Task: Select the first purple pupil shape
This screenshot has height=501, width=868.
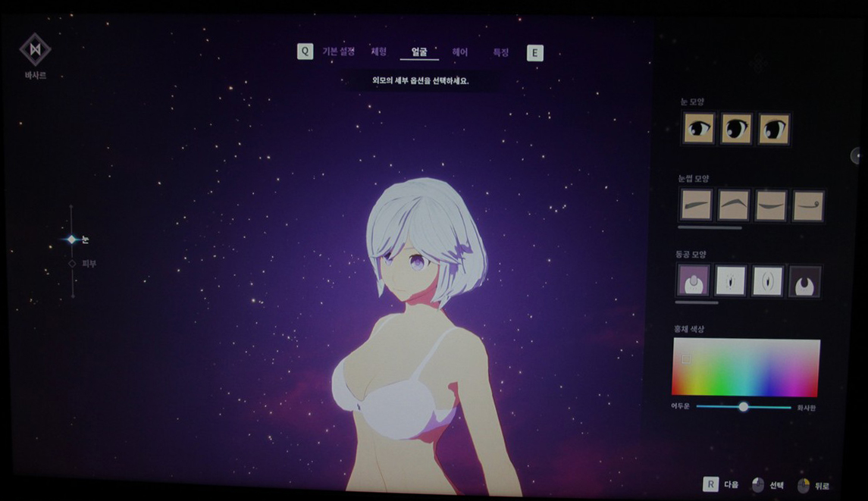Action: click(x=693, y=280)
